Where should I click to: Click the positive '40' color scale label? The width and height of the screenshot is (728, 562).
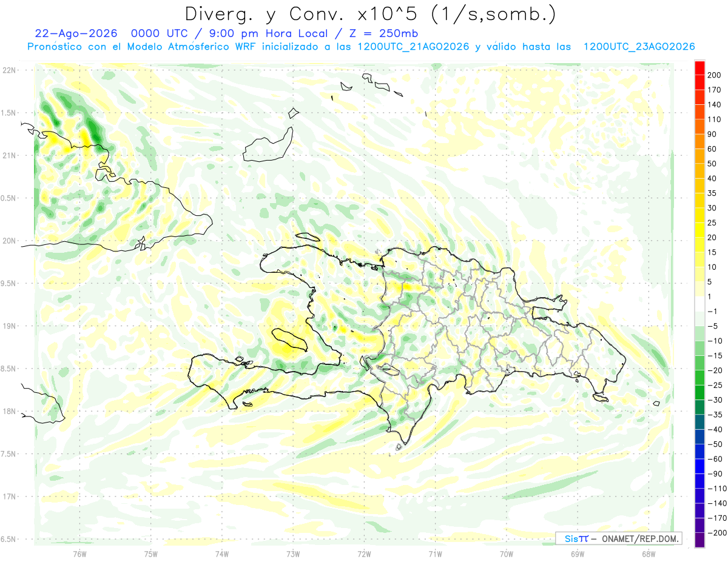coord(713,178)
